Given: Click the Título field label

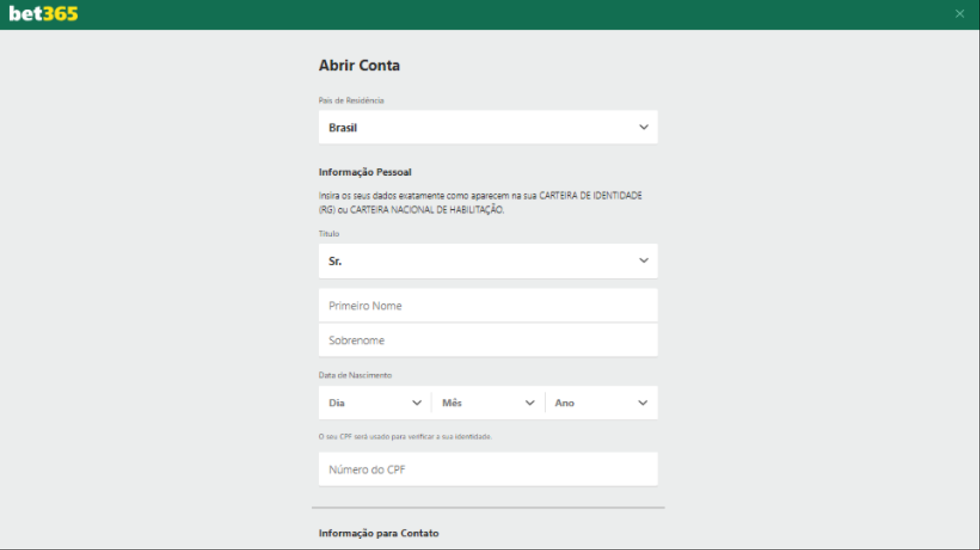Looking at the screenshot, I should pyautogui.click(x=329, y=234).
